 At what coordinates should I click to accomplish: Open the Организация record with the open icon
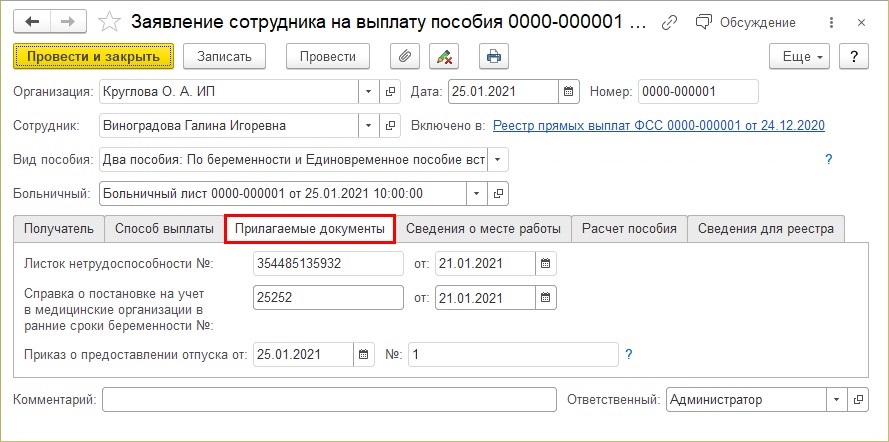[x=390, y=92]
